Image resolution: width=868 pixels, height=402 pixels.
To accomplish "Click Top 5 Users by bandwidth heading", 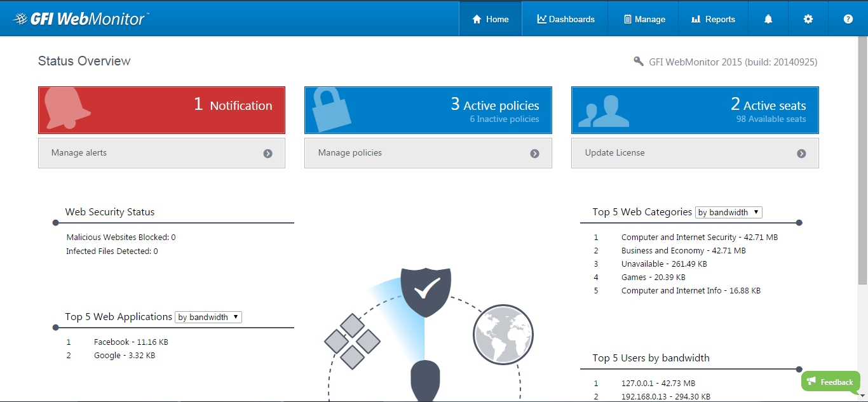I will point(651,358).
